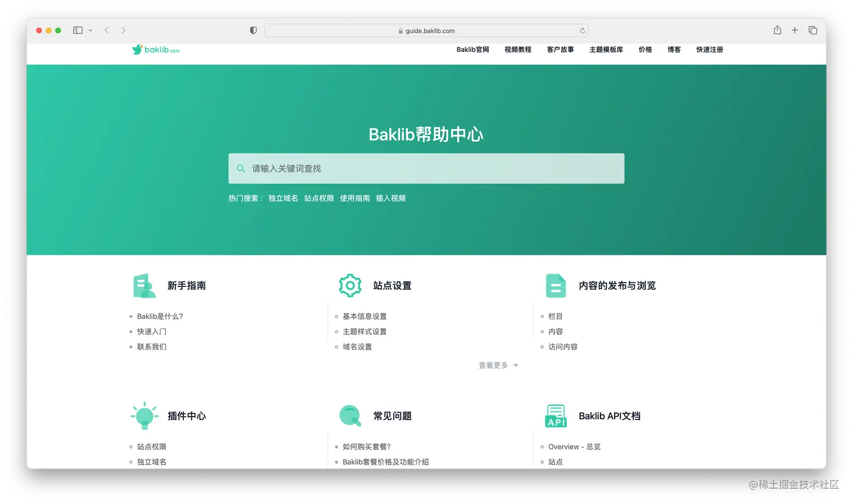Open the article Baklib是什么?
The height and width of the screenshot is (504, 853).
point(160,316)
